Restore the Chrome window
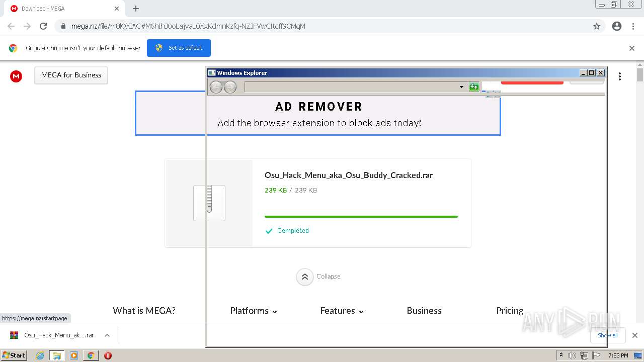Image resolution: width=644 pixels, height=362 pixels. tap(614, 5)
